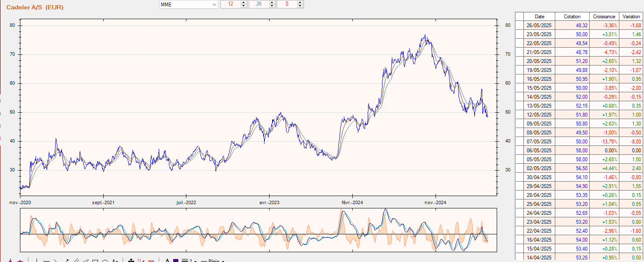Click the Croissance column header

coord(604,17)
